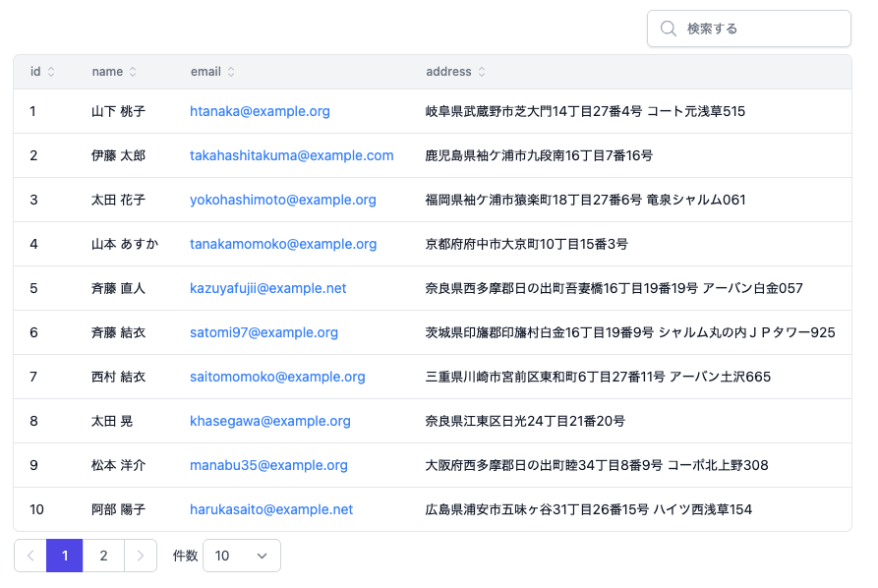Sort by the address column sort icon
Image resolution: width=878 pixels, height=588 pixels.
point(482,72)
